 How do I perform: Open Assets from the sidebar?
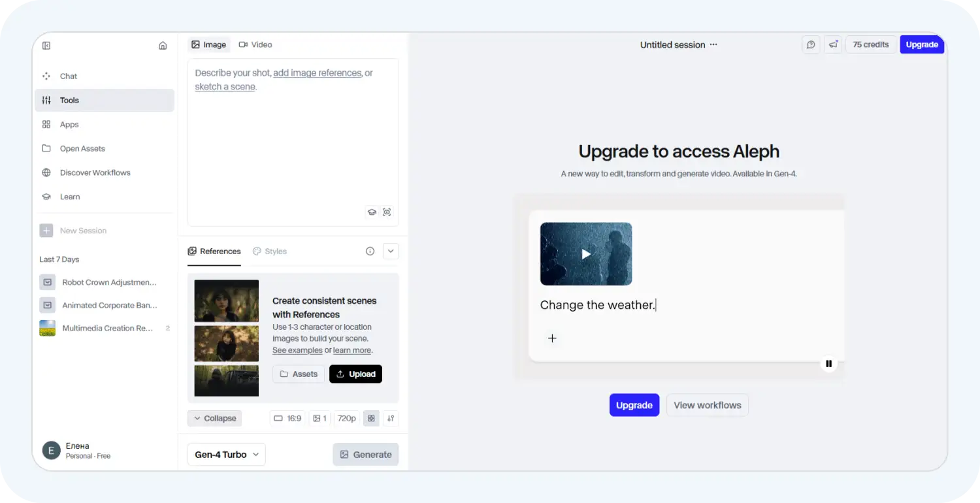point(105,149)
